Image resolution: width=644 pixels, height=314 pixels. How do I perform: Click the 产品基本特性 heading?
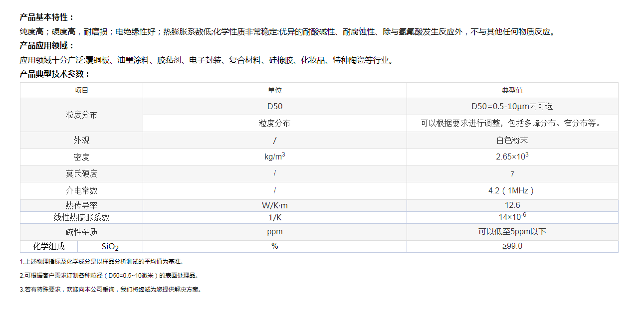coord(47,17)
